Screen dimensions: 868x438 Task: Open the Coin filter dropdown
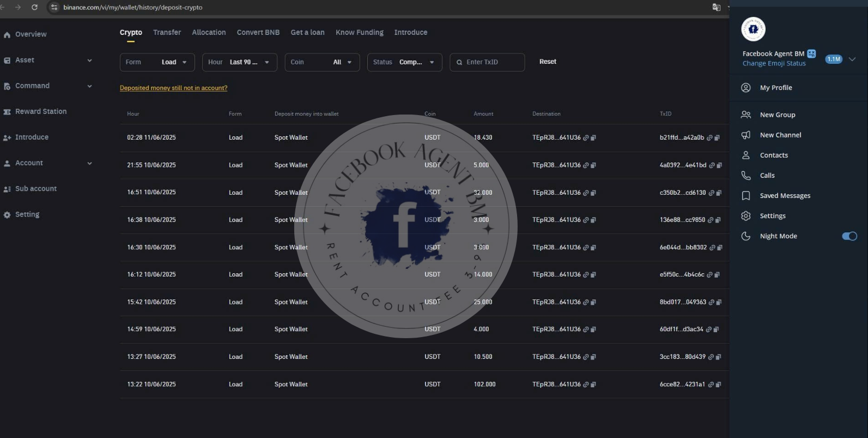322,62
